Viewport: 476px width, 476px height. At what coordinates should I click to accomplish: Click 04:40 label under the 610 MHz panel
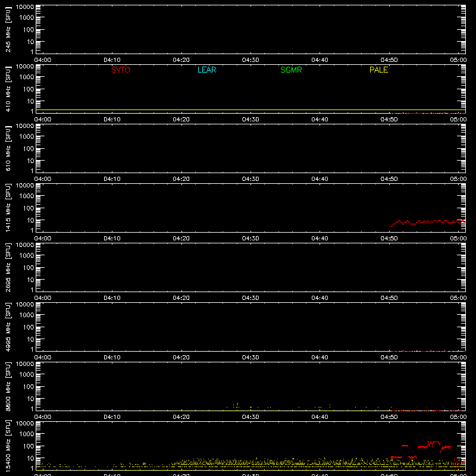pyautogui.click(x=320, y=179)
